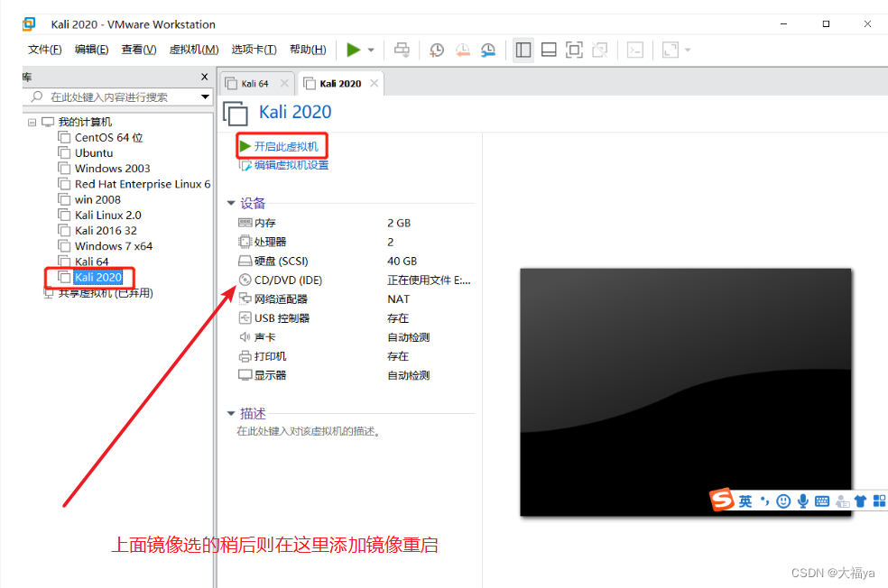Select Red Hat Enterprise Linux 6
888x588 pixels.
(143, 184)
